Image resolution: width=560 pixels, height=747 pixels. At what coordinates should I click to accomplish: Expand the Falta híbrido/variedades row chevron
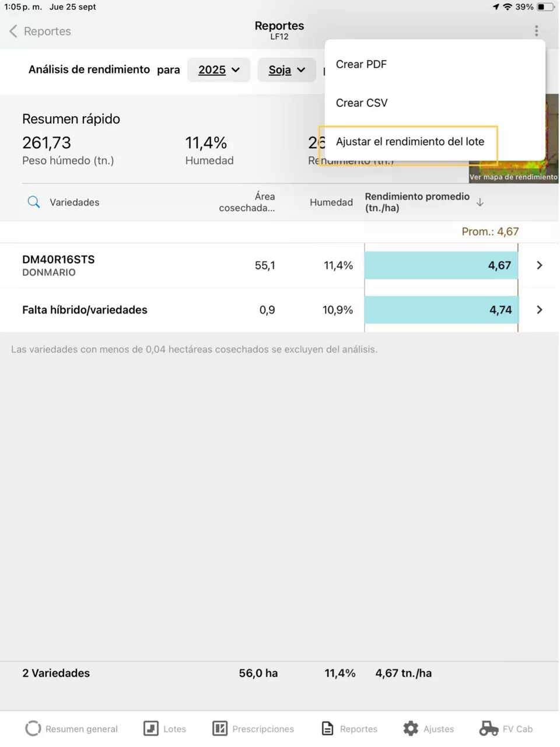coord(539,310)
